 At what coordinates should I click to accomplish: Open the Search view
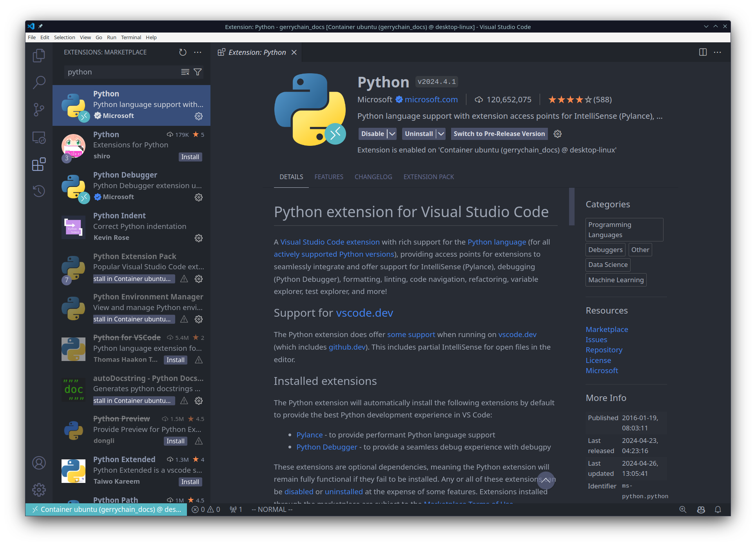(39, 82)
